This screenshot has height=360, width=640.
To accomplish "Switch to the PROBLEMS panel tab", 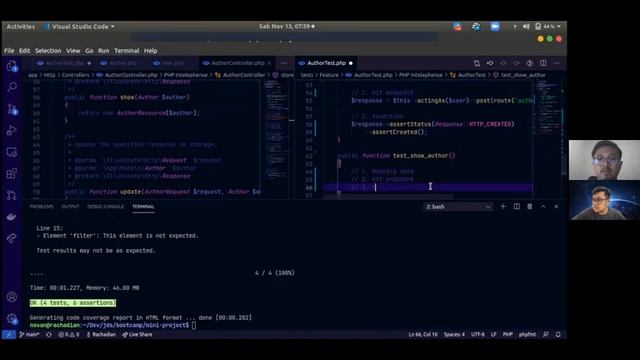I will click(x=41, y=207).
